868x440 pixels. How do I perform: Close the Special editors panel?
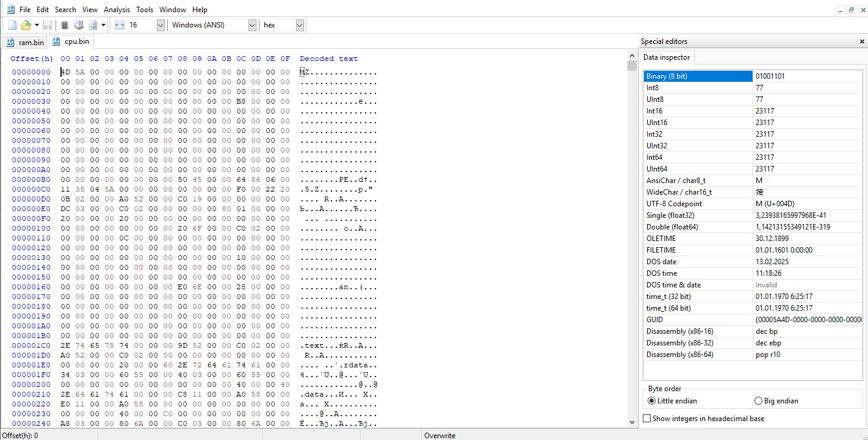pyautogui.click(x=861, y=41)
